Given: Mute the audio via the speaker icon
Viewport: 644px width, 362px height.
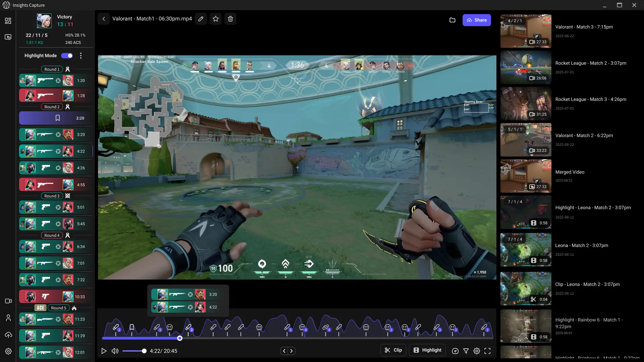Looking at the screenshot, I should coord(115,351).
